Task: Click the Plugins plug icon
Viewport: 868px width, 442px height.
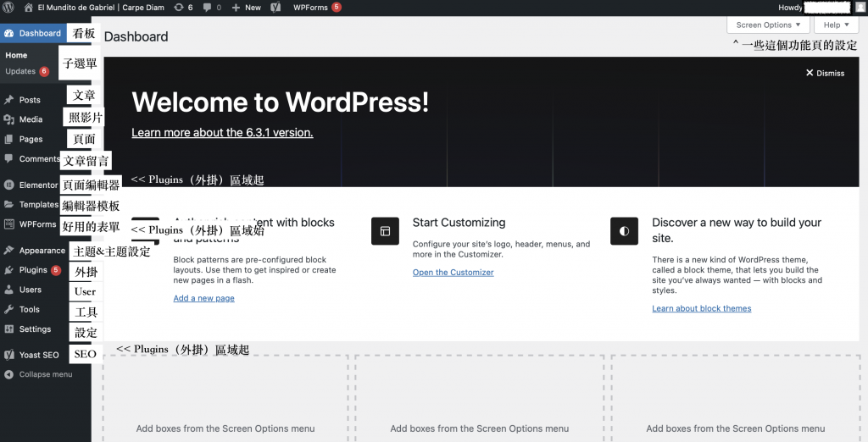Action: [8, 270]
